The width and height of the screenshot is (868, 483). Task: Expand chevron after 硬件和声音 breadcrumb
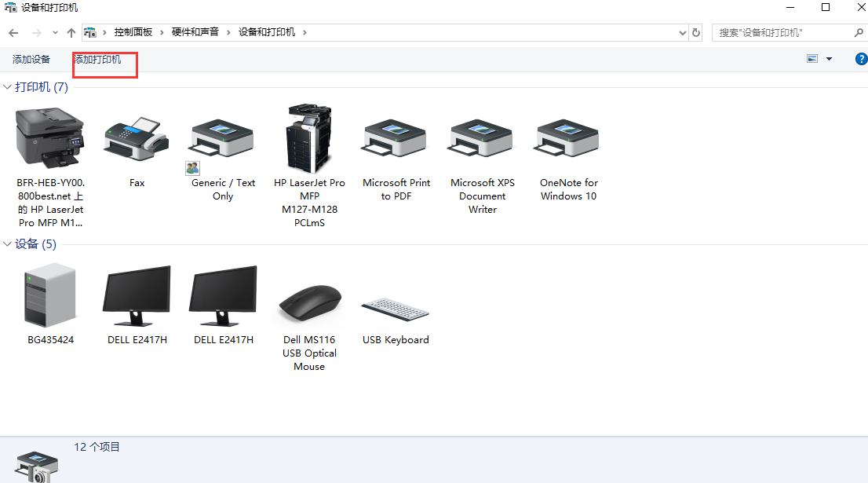click(228, 33)
